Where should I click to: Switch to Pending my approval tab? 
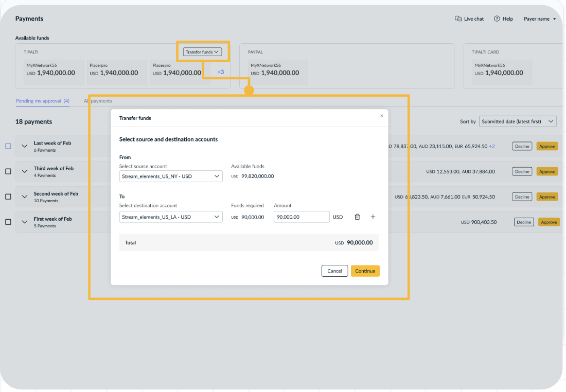[x=43, y=101]
